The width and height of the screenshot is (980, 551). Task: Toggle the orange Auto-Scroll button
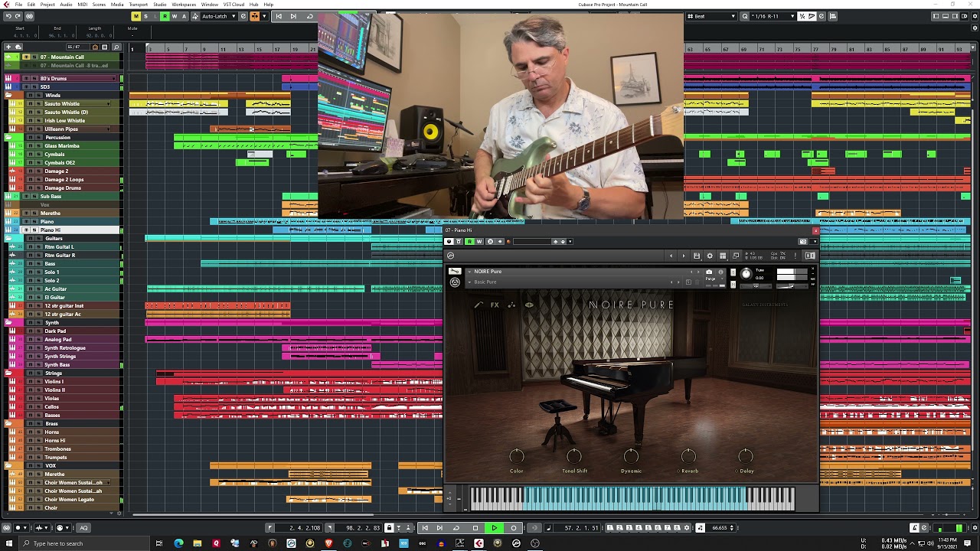[254, 16]
